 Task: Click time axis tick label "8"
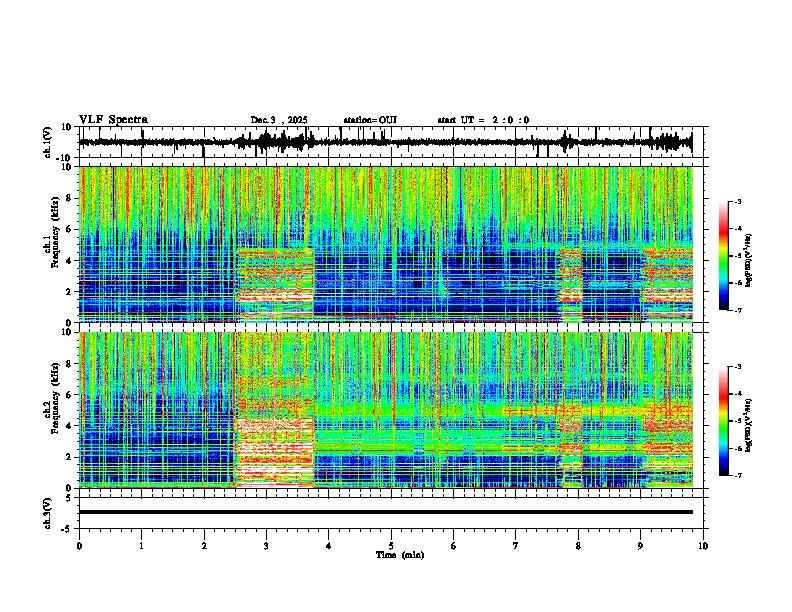pos(578,546)
